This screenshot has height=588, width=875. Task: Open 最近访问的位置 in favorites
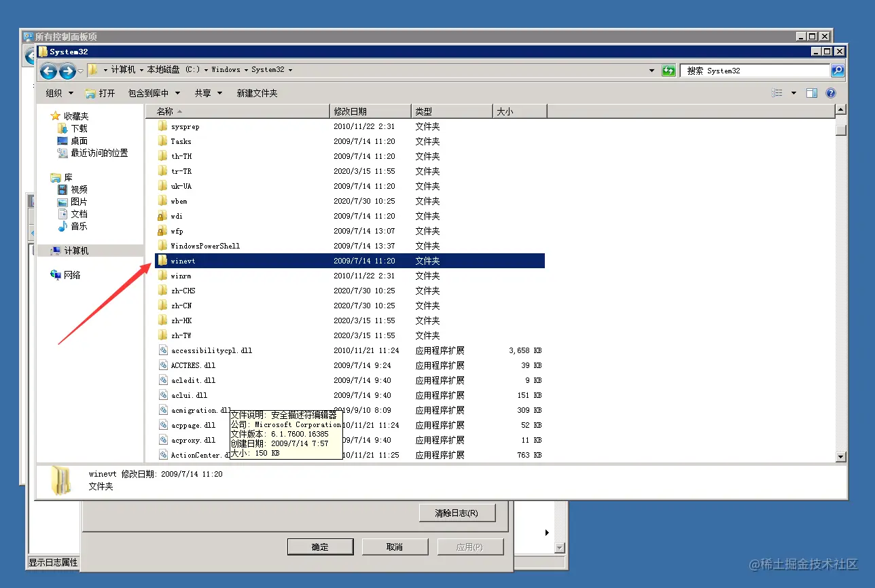(93, 153)
